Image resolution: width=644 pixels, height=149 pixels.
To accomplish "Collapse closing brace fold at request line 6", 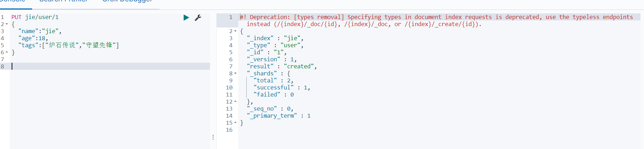I will click(x=7, y=52).
